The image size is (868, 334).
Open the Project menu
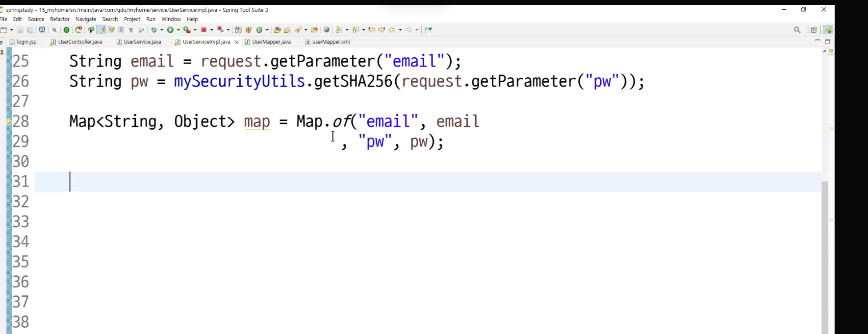(x=132, y=19)
